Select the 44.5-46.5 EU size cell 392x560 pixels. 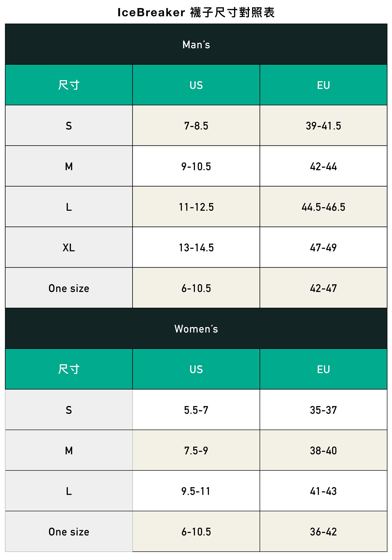pos(323,207)
